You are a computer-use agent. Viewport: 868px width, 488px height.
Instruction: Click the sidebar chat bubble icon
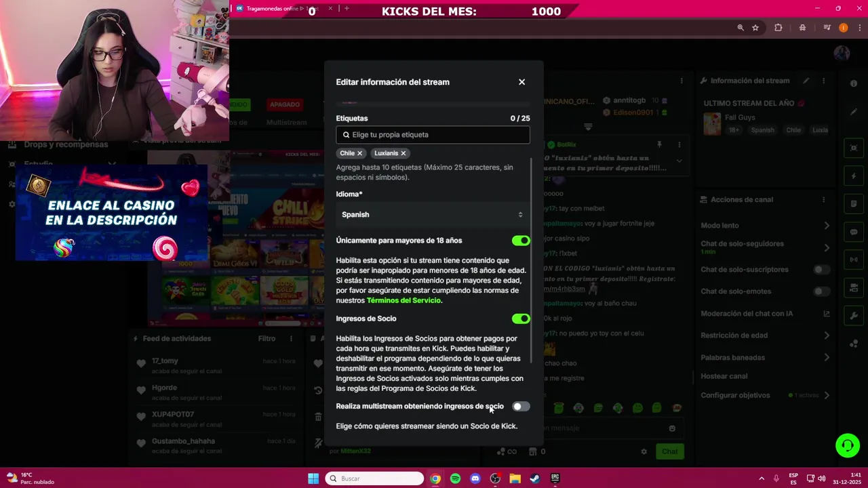(854, 232)
